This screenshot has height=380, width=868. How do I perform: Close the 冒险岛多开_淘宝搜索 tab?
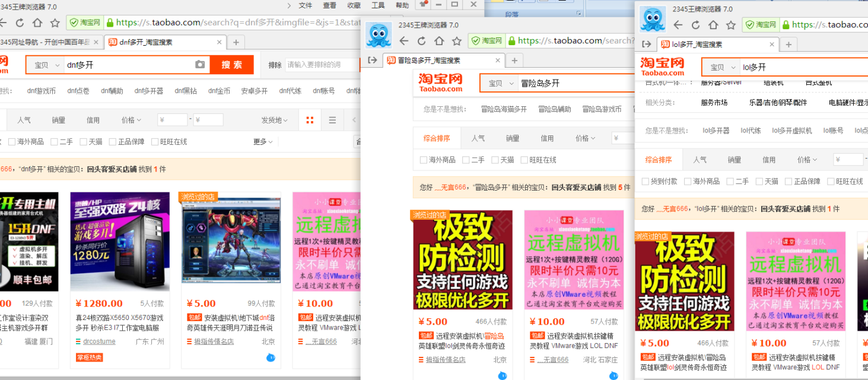pyautogui.click(x=498, y=60)
